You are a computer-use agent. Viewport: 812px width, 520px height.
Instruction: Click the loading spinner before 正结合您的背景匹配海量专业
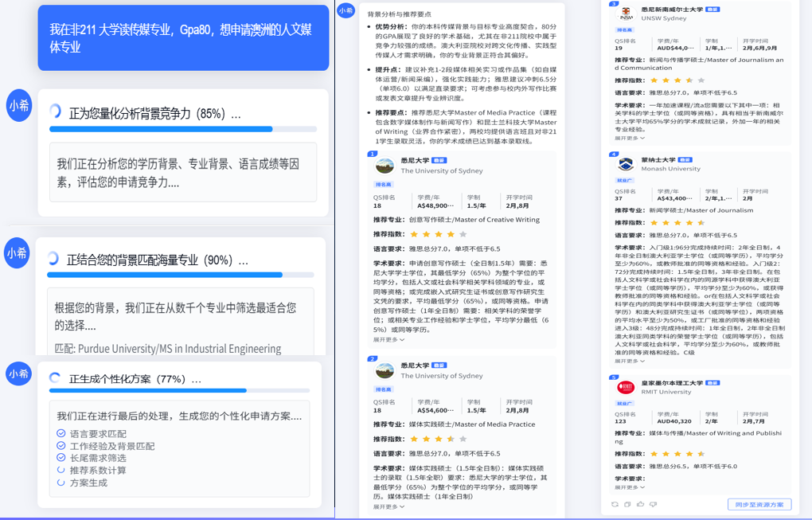[53, 258]
